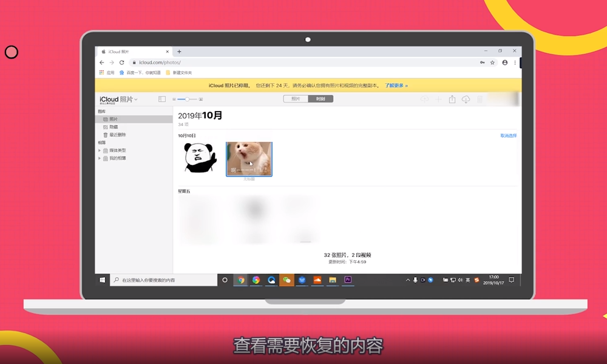This screenshot has width=607, height=364.
Task: Click 取消选择 to deselect photos
Action: [x=508, y=136]
